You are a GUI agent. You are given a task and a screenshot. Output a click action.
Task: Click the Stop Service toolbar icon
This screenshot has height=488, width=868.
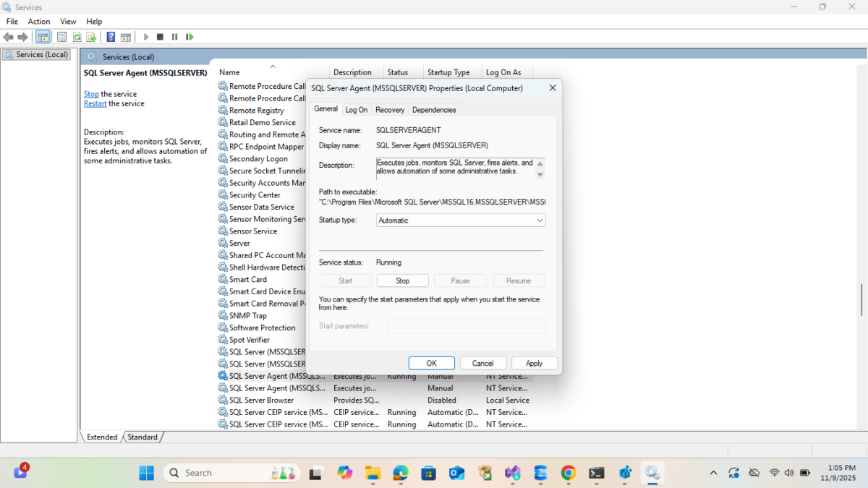[x=160, y=37]
